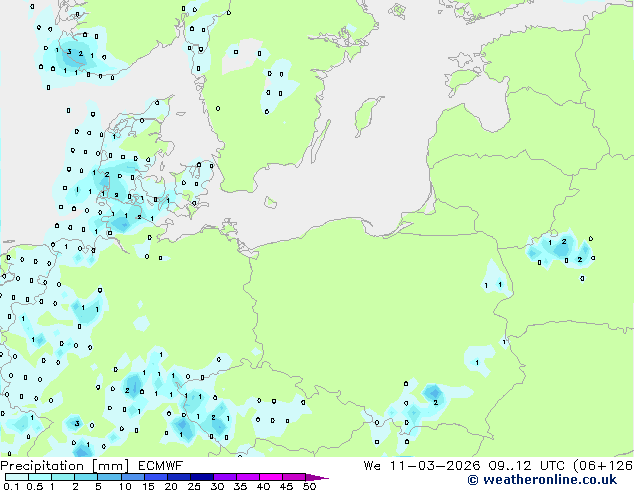Select the "09..12 UTC" time text
Image resolution: width=634 pixels, height=490 pixels.
tap(526, 466)
